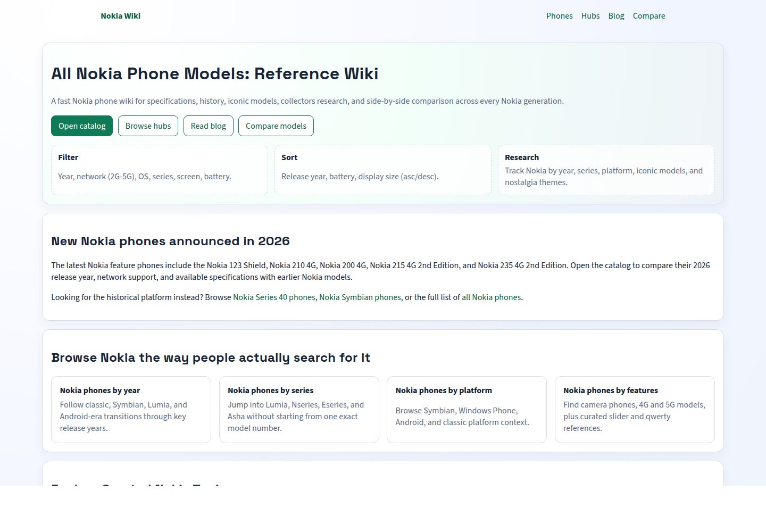The image size is (766, 532).
Task: Click the 'Find camera phones, 4G and 5G' description
Action: tap(634, 417)
